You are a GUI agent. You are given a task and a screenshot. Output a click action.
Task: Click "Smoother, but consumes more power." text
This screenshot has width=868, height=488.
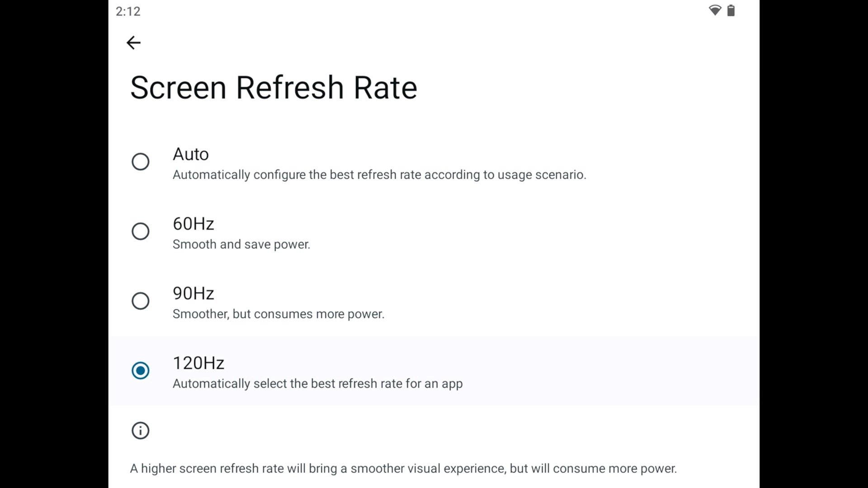tap(278, 314)
